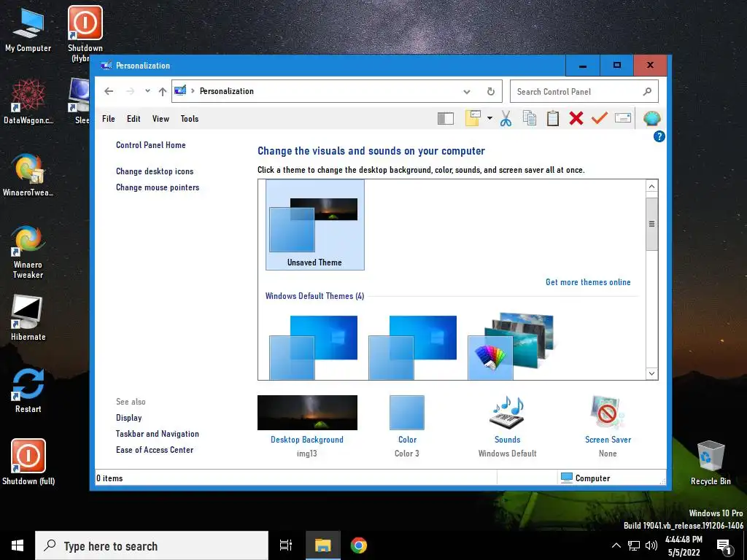Open the Tools menu

190,119
